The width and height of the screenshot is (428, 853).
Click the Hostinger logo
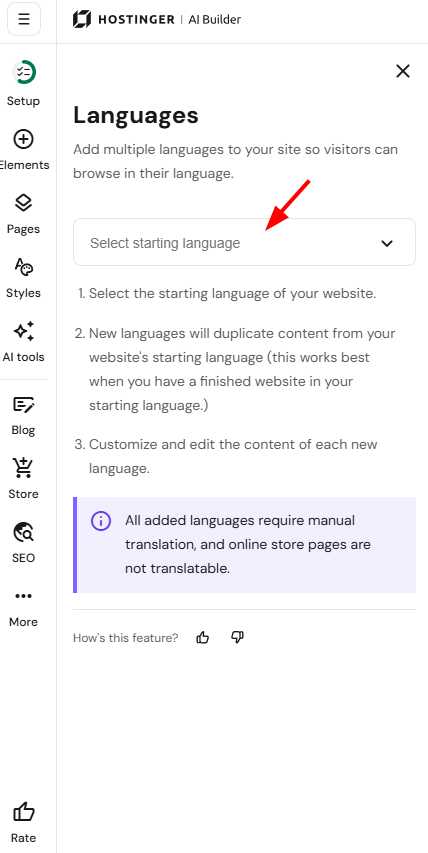pyautogui.click(x=123, y=20)
